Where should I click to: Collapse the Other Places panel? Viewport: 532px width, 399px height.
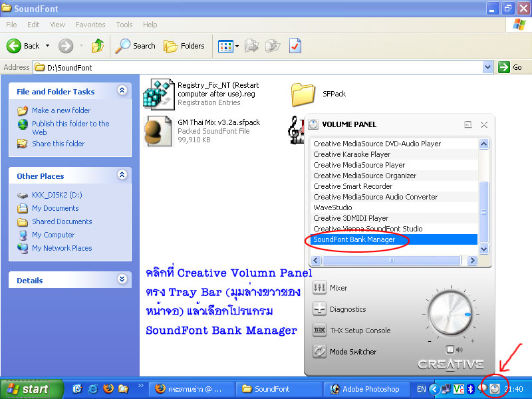(122, 175)
